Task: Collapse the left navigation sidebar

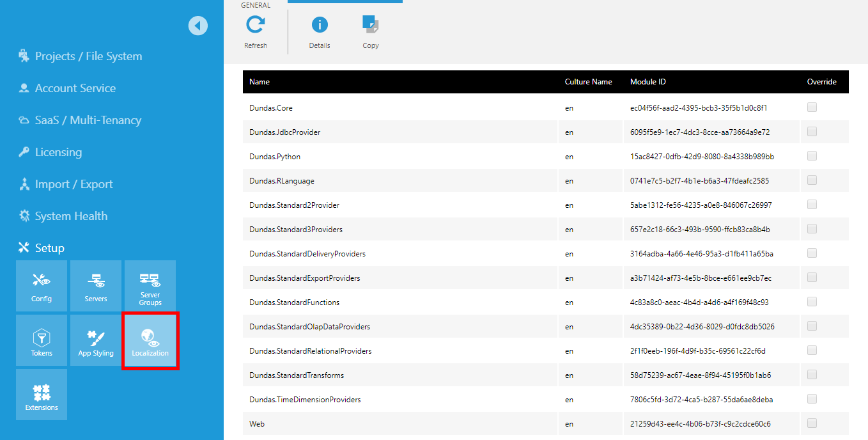Action: click(x=198, y=26)
